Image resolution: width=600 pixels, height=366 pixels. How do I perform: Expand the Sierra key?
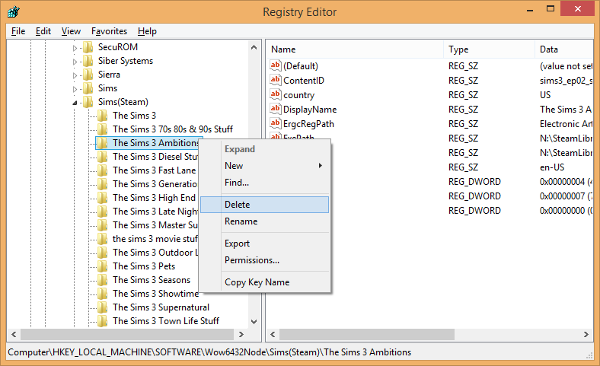pos(75,75)
